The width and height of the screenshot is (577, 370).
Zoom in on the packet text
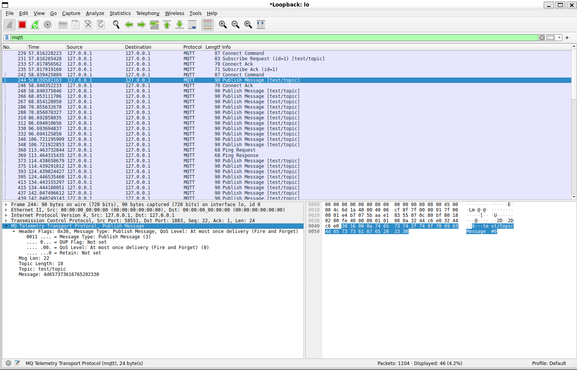point(223,25)
